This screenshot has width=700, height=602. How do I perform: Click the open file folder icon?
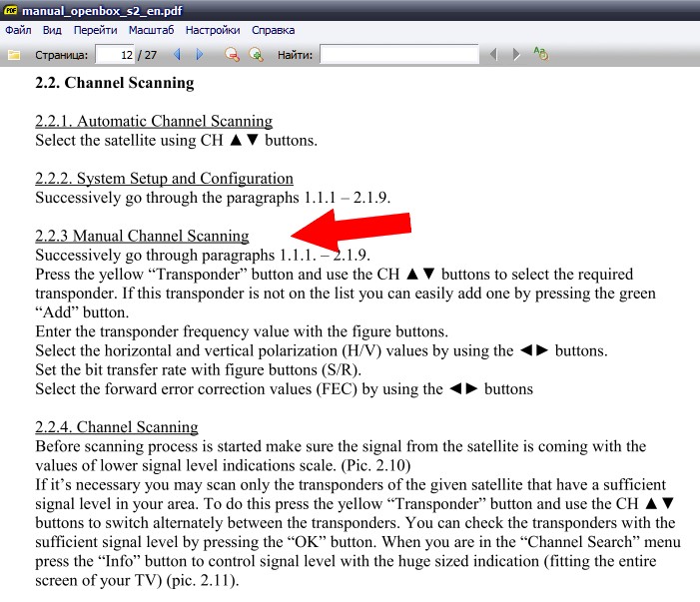[x=14, y=55]
